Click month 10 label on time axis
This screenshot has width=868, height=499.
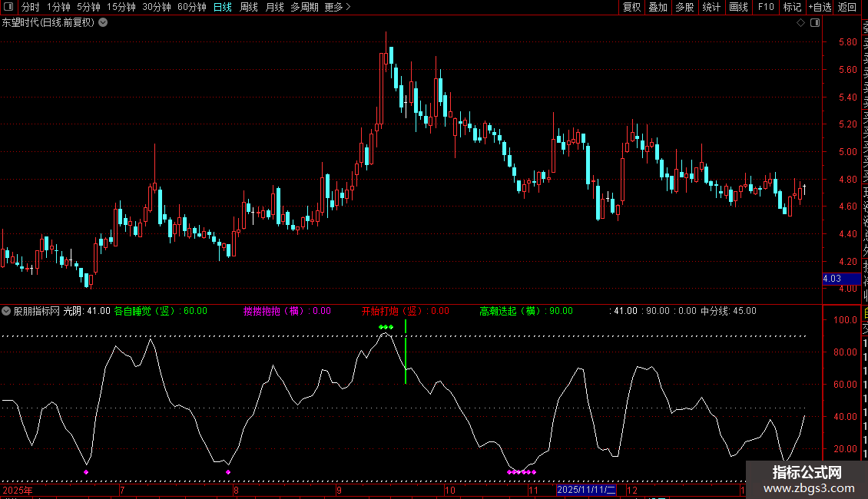coord(449,490)
